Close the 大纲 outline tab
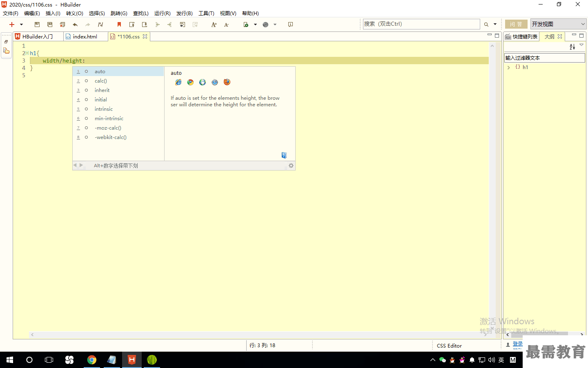 [x=560, y=36]
